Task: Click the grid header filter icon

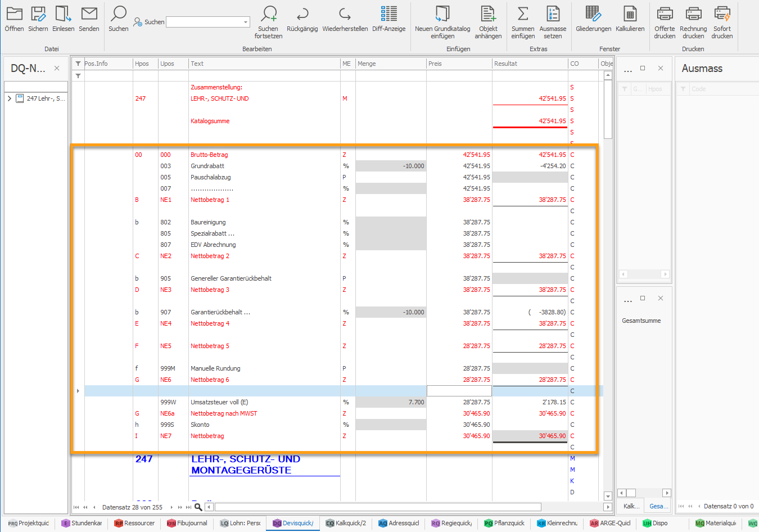Action: click(x=78, y=64)
